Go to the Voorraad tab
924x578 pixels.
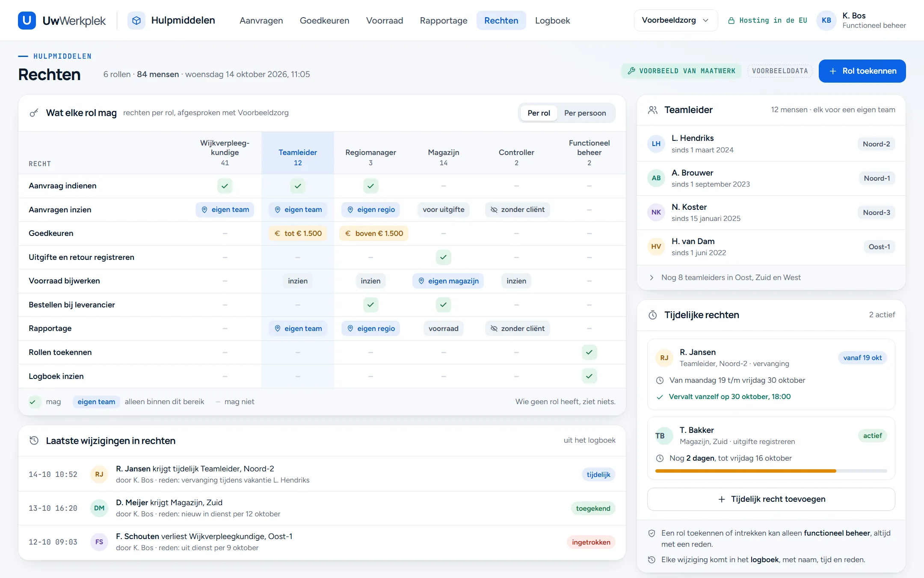(384, 21)
